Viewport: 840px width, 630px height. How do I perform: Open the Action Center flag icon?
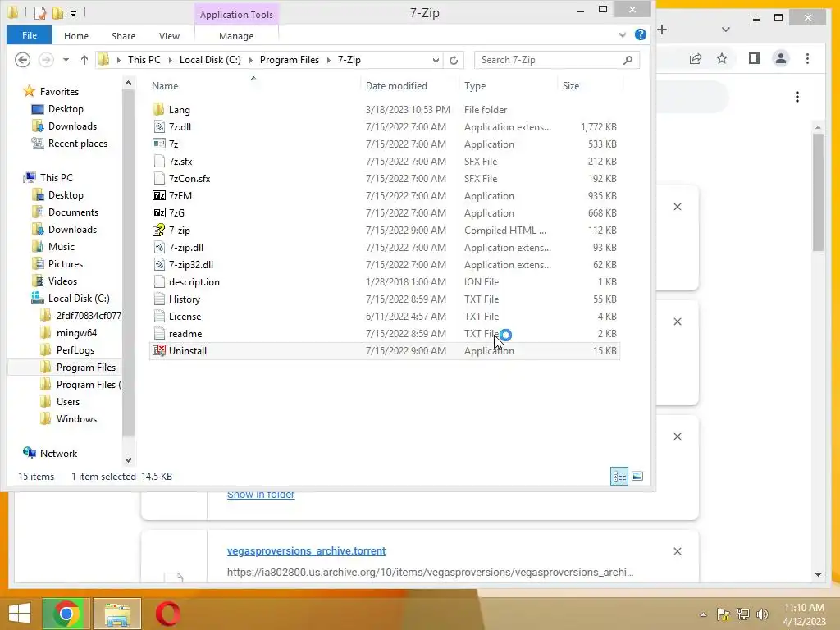[723, 614]
